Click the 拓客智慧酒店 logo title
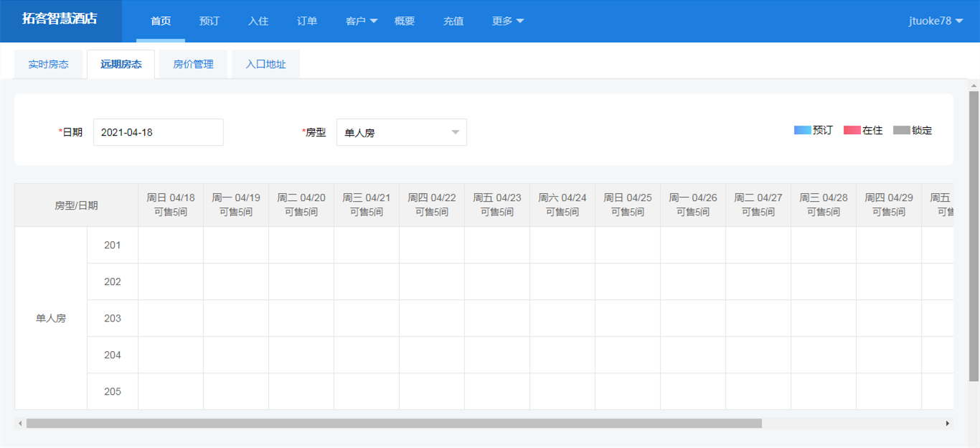The image size is (980, 448). pyautogui.click(x=60, y=19)
